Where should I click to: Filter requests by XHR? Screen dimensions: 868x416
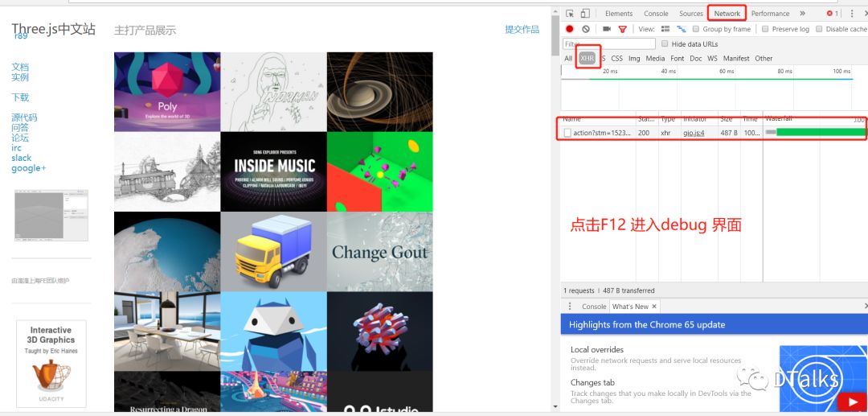588,58
